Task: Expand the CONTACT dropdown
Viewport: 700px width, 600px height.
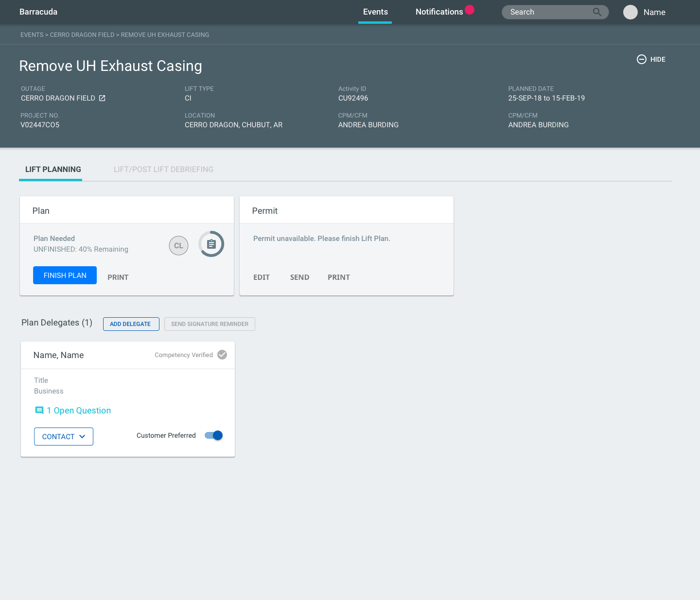Action: pyautogui.click(x=64, y=436)
